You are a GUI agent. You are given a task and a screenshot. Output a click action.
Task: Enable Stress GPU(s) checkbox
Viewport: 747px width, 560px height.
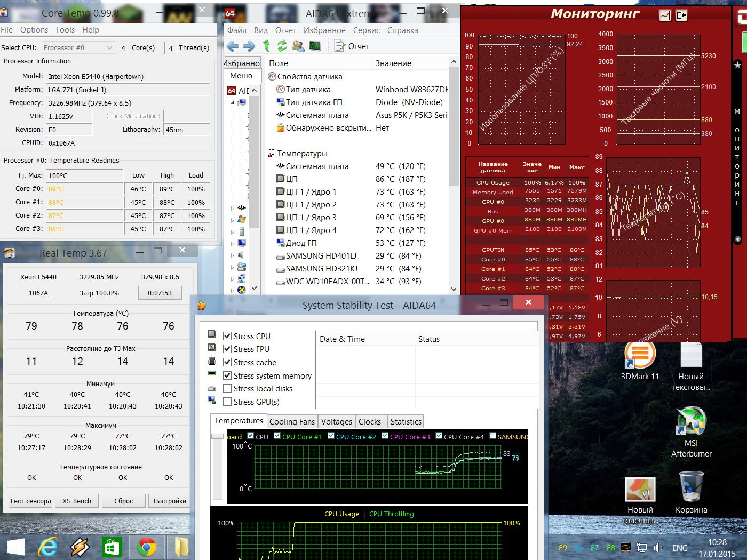tap(227, 402)
